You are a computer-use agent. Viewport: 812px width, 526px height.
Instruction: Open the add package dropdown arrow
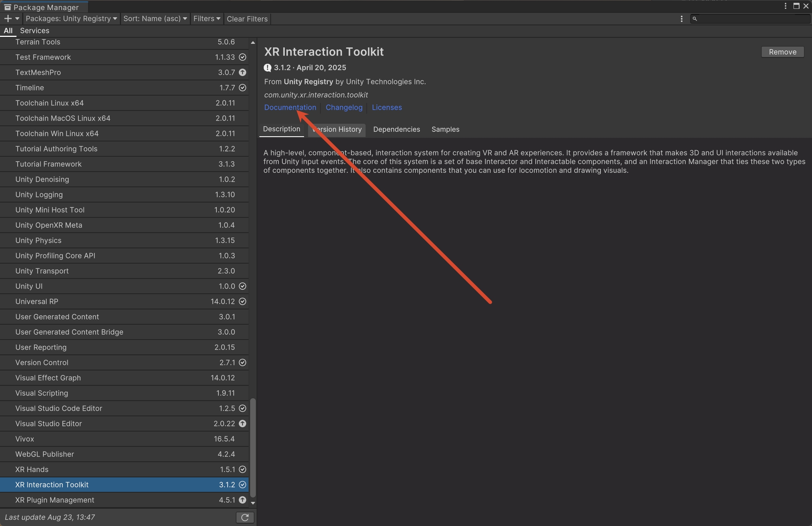click(x=17, y=18)
